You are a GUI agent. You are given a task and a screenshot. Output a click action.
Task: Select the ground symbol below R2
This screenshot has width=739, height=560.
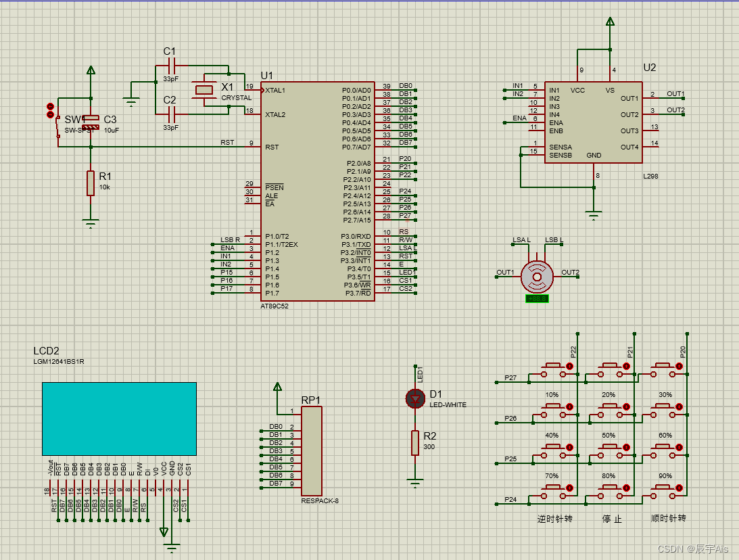(x=415, y=483)
